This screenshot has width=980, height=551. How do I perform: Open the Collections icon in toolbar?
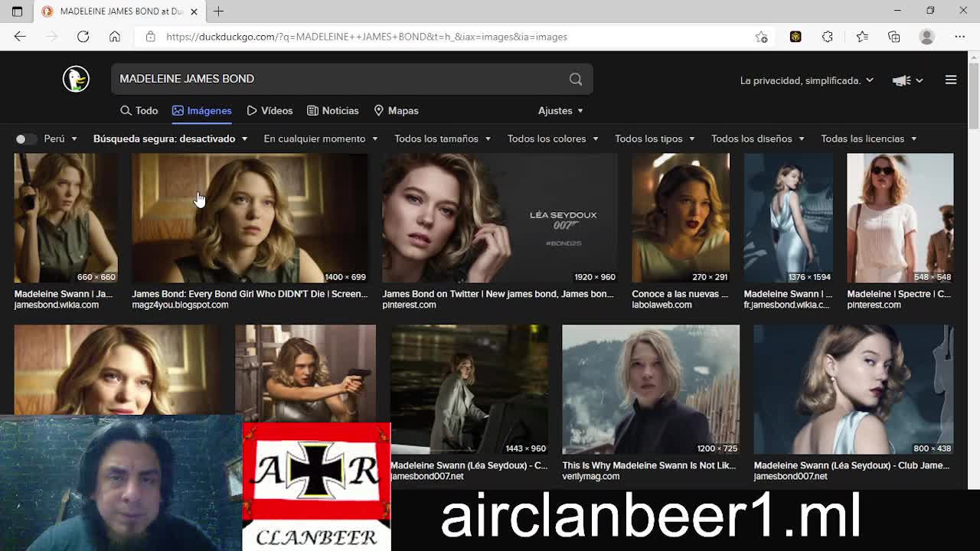[x=894, y=37]
